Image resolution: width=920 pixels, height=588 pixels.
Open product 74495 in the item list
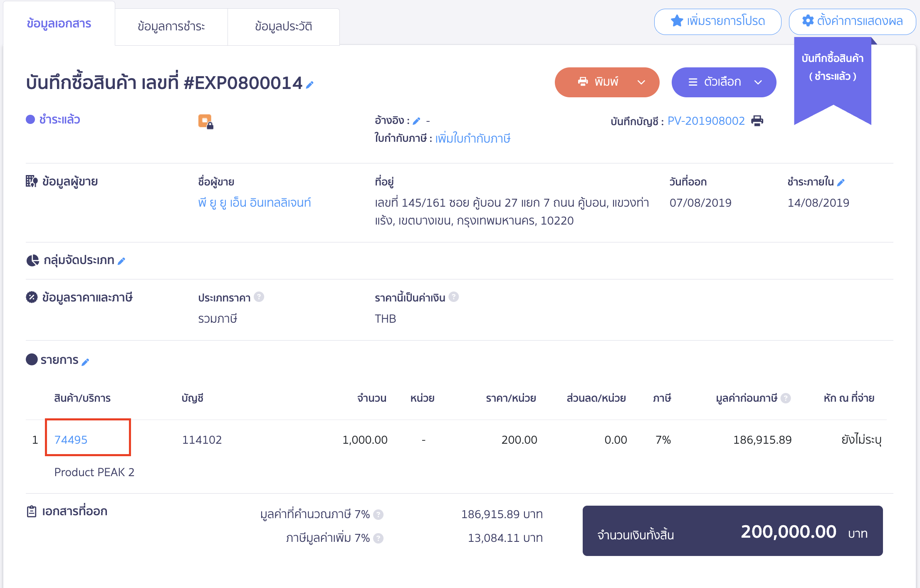coord(71,439)
